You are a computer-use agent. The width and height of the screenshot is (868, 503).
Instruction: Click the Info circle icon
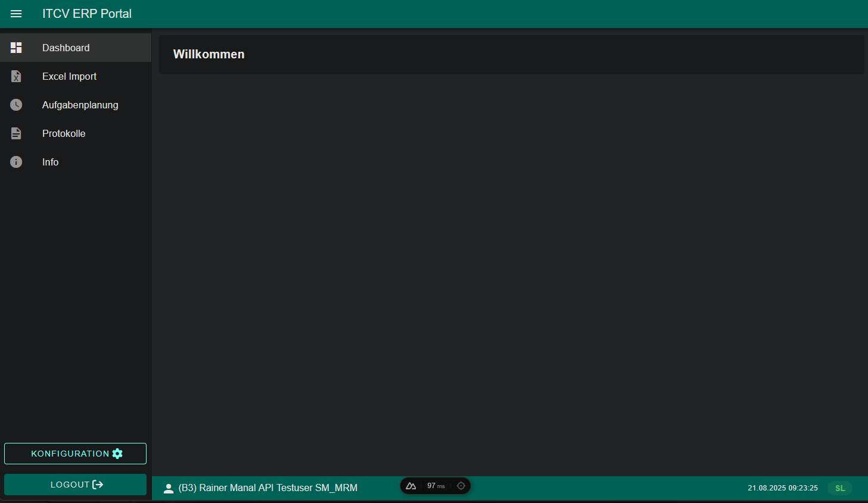click(16, 162)
